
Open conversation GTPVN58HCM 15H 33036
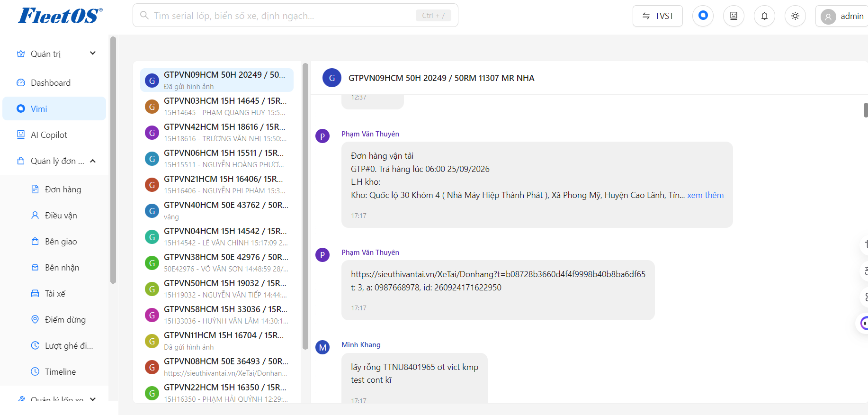coord(217,315)
